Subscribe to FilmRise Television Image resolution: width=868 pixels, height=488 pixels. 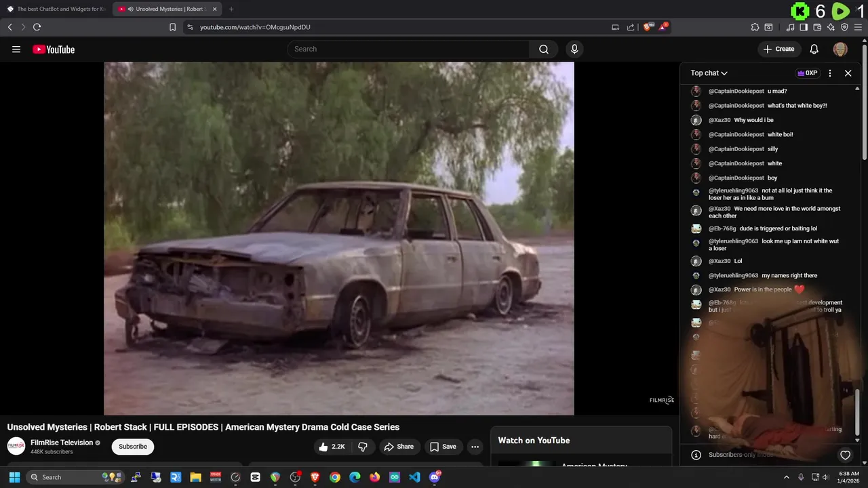[x=133, y=447]
